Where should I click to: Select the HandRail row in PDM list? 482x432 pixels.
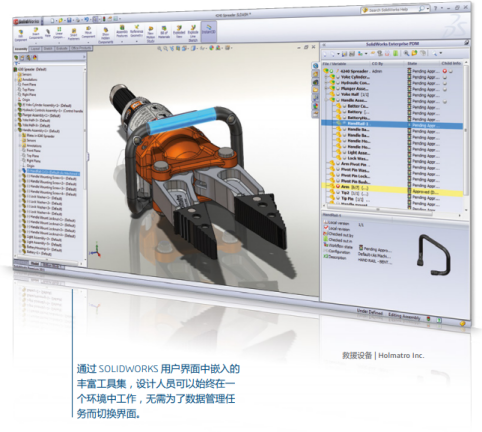coord(392,124)
